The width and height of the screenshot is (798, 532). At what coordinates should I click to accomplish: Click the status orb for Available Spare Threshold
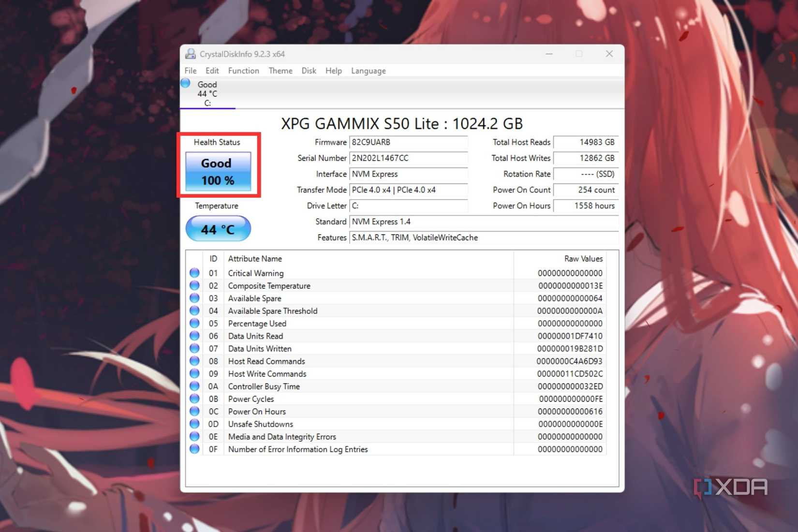click(x=194, y=310)
